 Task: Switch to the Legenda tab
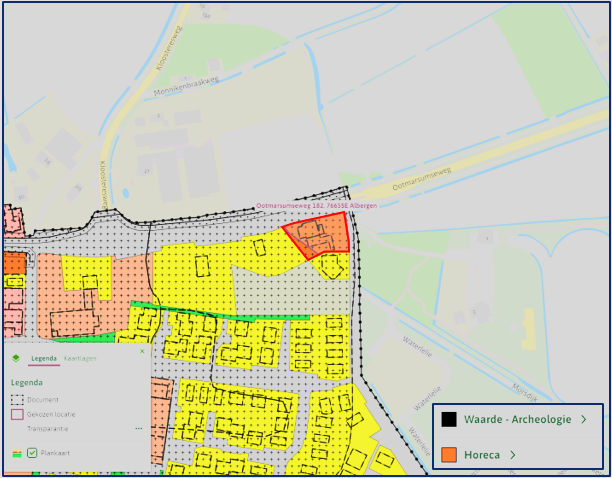pyautogui.click(x=44, y=358)
